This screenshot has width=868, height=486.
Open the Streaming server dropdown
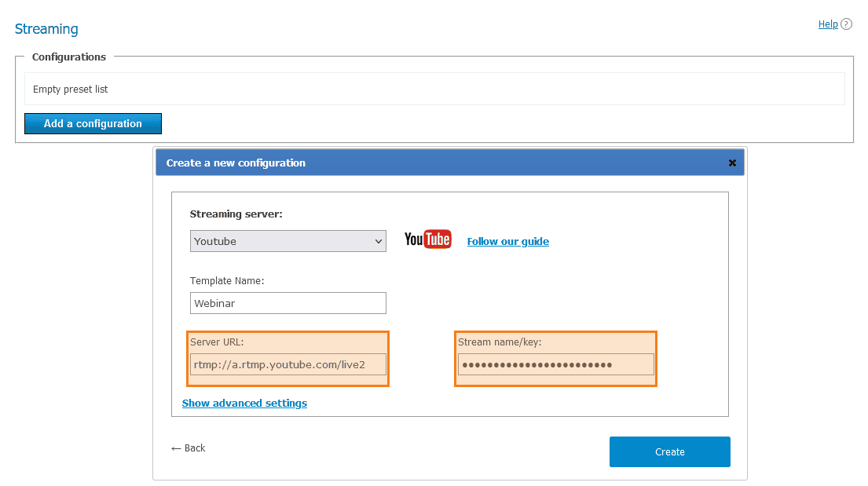(x=288, y=241)
